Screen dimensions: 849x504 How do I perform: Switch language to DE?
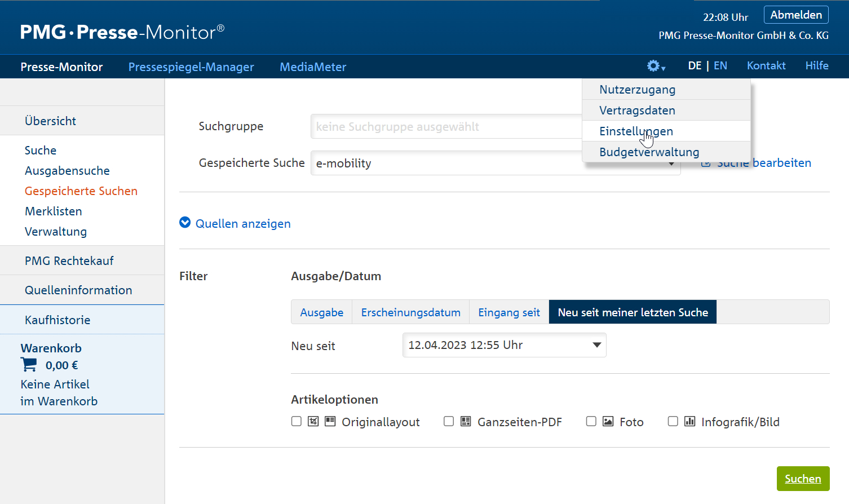[695, 65]
